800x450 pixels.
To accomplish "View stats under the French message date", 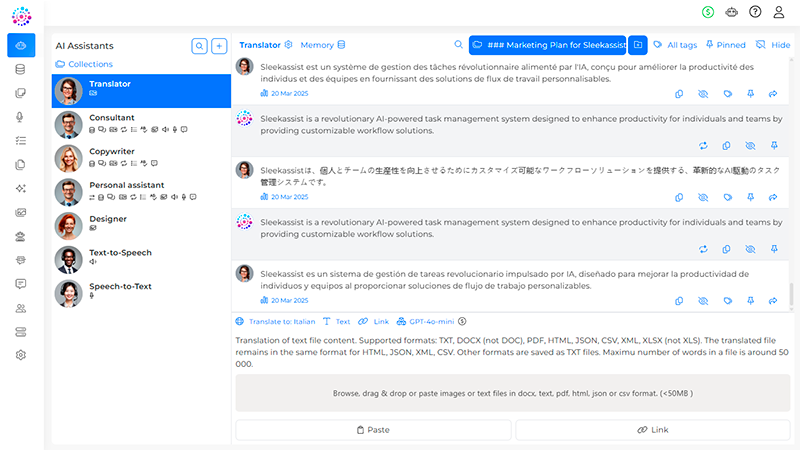I will tap(264, 93).
